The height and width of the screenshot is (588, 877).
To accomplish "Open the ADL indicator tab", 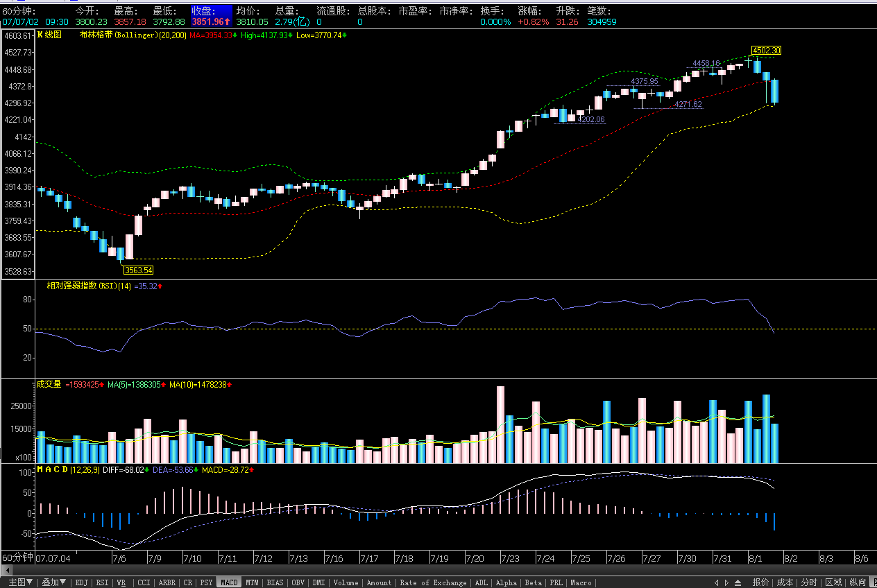I will point(481,583).
